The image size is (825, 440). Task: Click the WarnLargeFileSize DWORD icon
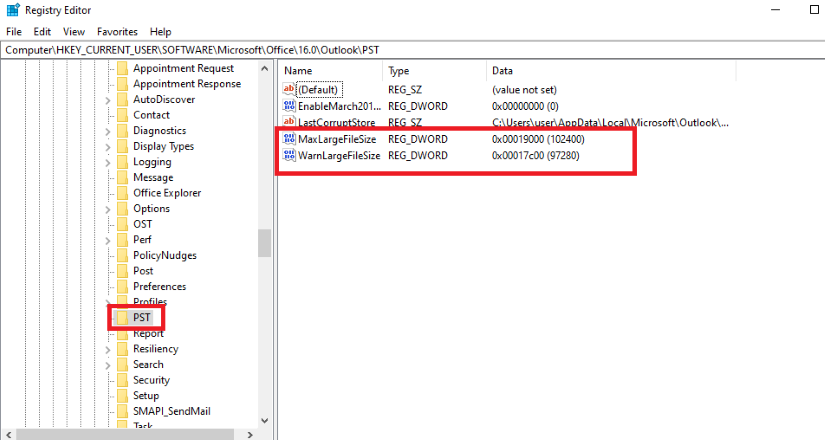coord(289,155)
